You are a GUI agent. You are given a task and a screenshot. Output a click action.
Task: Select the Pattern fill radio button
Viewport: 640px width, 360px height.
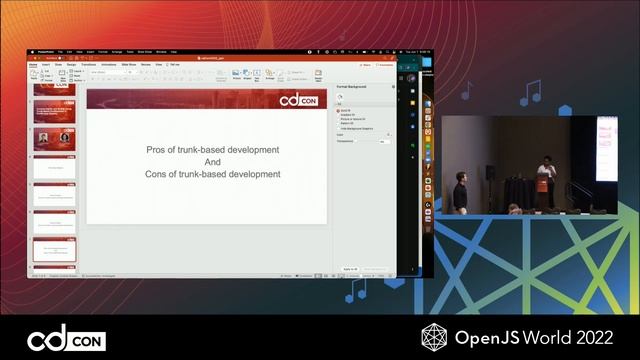[338, 123]
